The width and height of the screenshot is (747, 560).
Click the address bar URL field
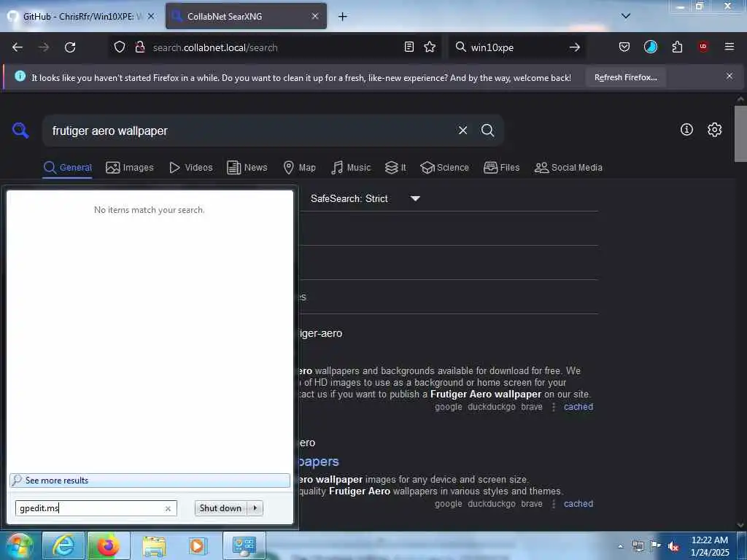[276, 47]
